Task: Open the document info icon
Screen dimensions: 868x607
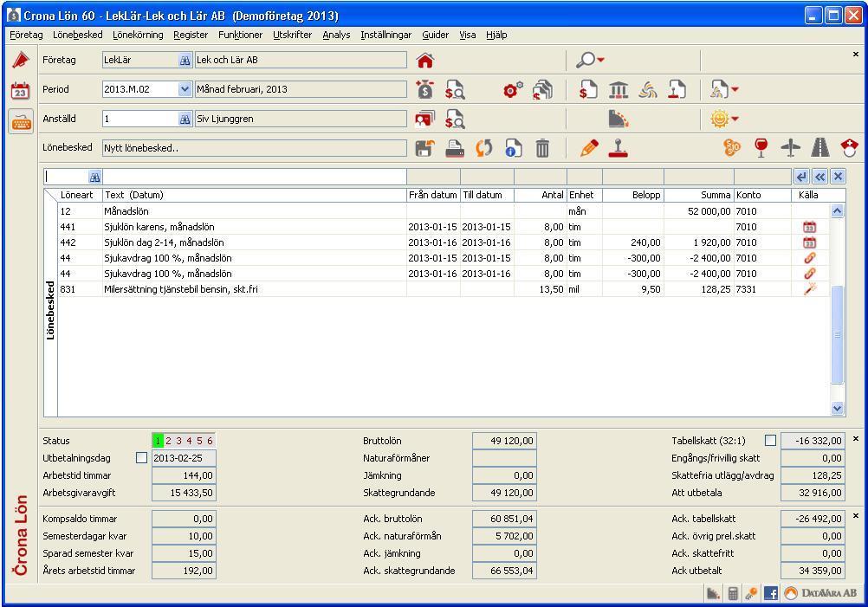Action: click(513, 148)
